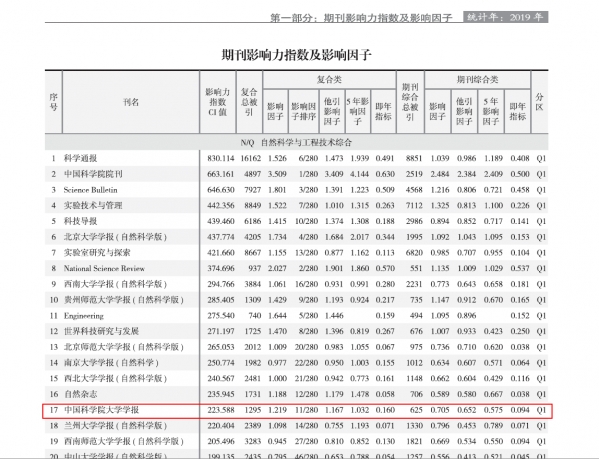Select the Science Bulletin journal name

tap(91, 190)
